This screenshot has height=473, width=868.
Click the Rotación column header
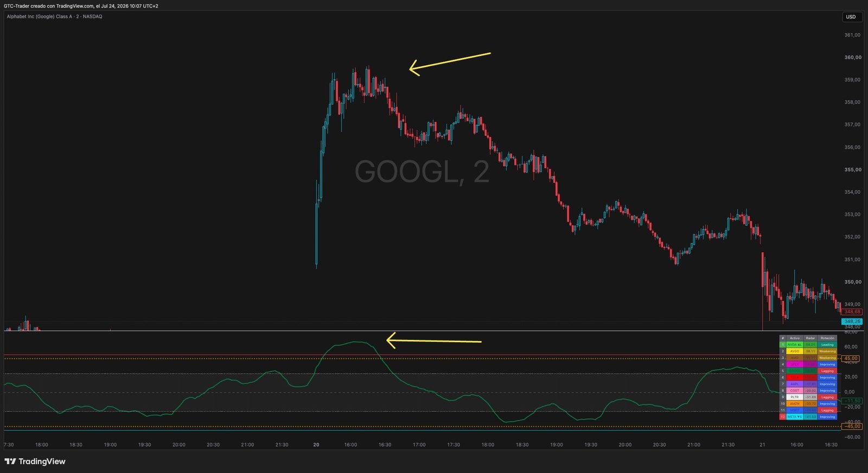tap(827, 338)
